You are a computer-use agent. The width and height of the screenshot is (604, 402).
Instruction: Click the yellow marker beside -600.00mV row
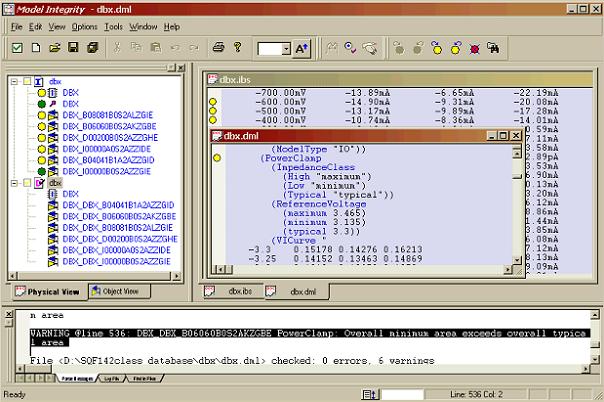tap(213, 102)
